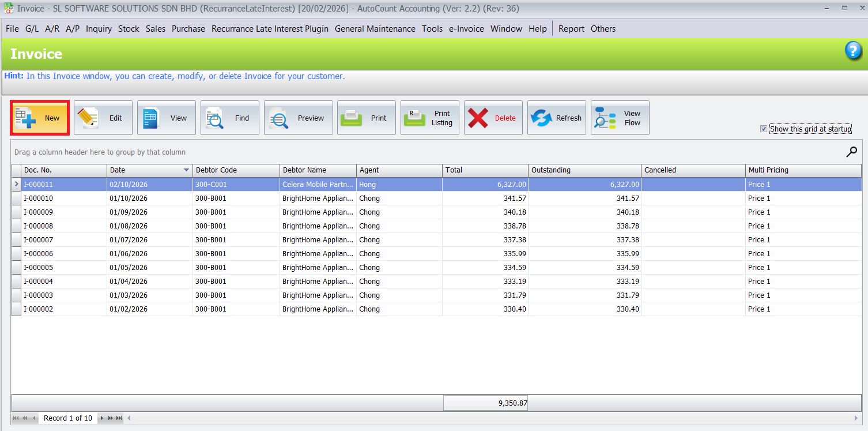Image resolution: width=868 pixels, height=431 pixels.
Task: Open the View invoice icon
Action: 151,118
